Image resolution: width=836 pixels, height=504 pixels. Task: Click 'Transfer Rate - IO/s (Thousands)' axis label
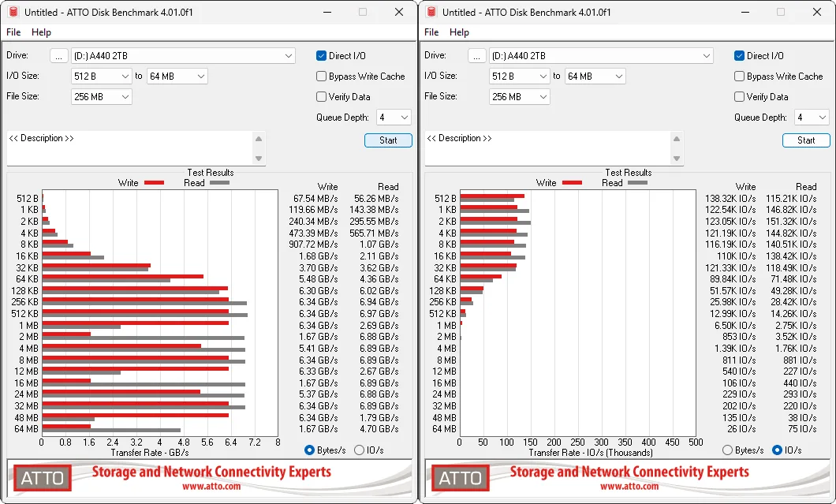click(591, 453)
